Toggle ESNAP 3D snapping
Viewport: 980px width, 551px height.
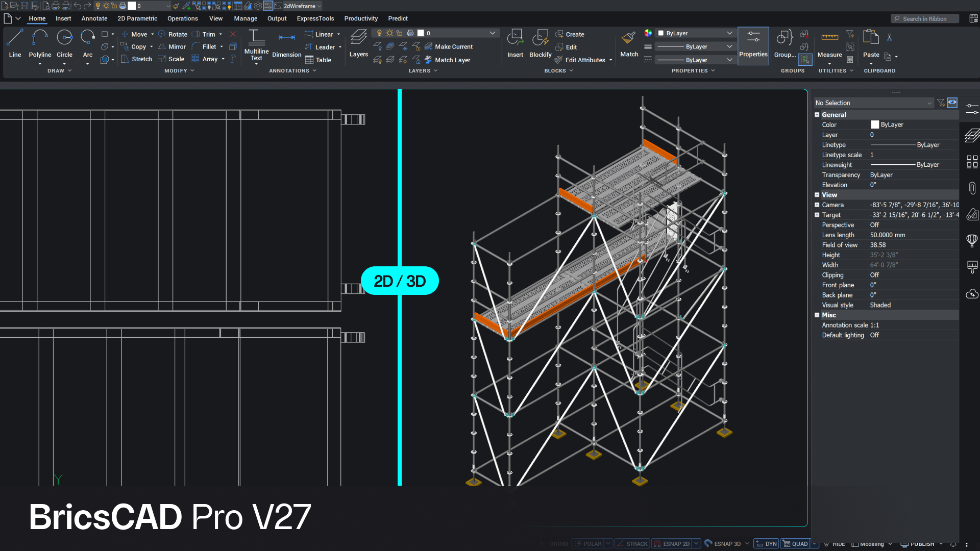723,544
